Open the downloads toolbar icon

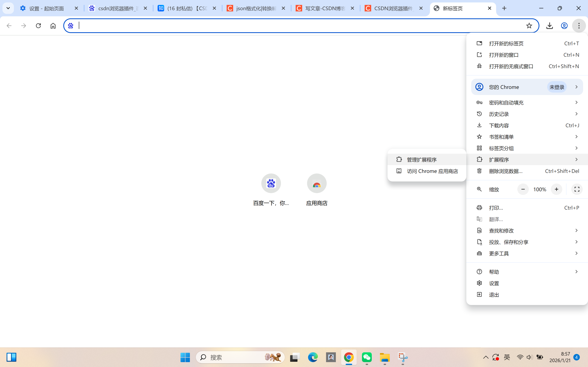549,25
